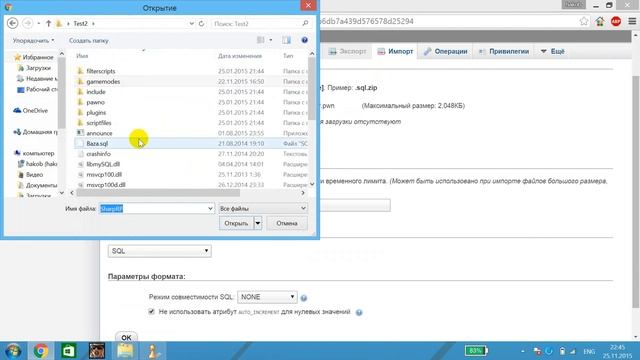Viewport: 640px width, 360px height.
Task: Go back in the file dialog
Action: point(13,23)
